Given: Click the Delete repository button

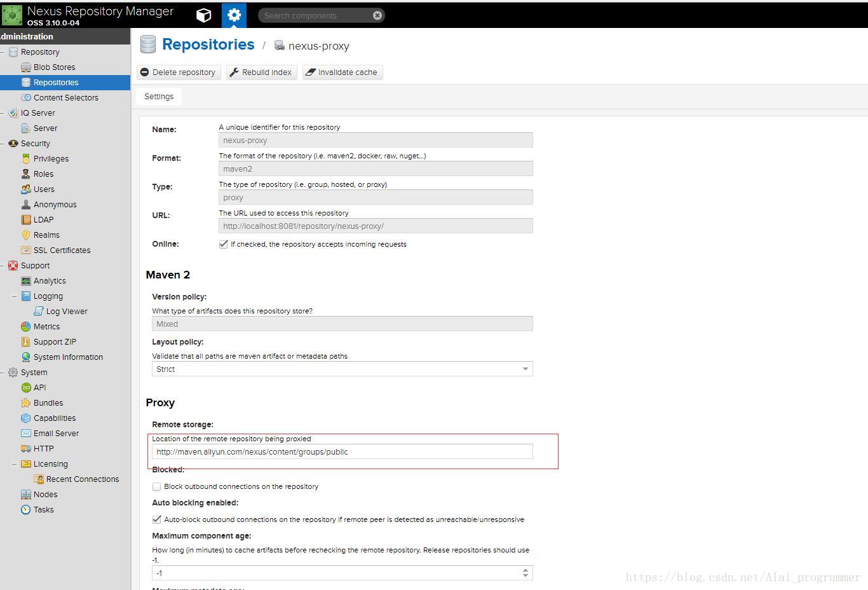Looking at the screenshot, I should tap(179, 72).
